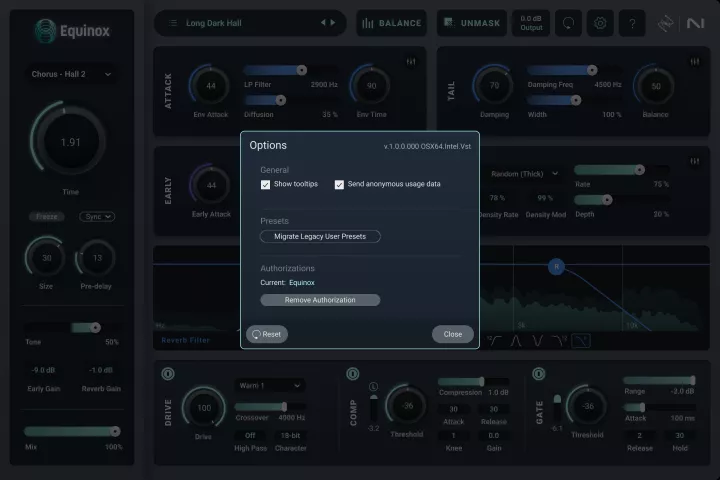720x480 pixels.
Task: Click the Drive knob showing 100
Action: click(x=204, y=408)
